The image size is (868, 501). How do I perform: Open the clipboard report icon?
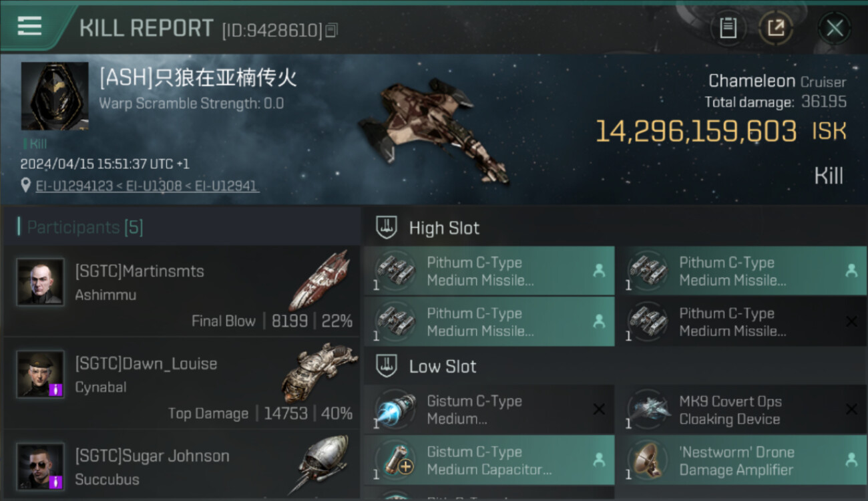tap(728, 28)
